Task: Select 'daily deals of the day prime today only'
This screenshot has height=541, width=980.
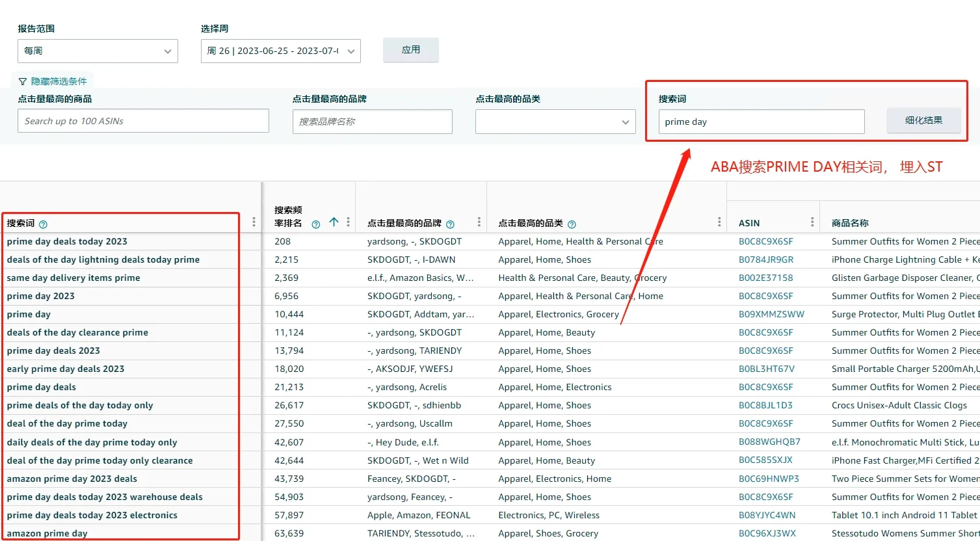Action: pyautogui.click(x=92, y=442)
